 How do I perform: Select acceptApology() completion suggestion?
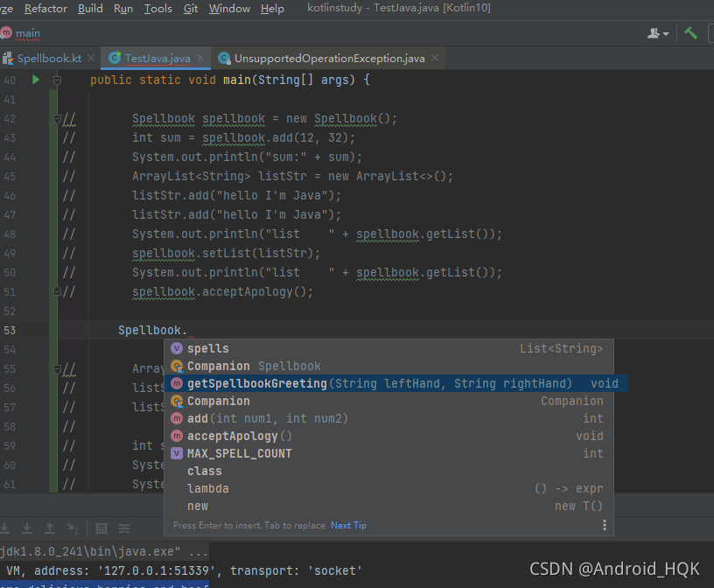(388, 437)
